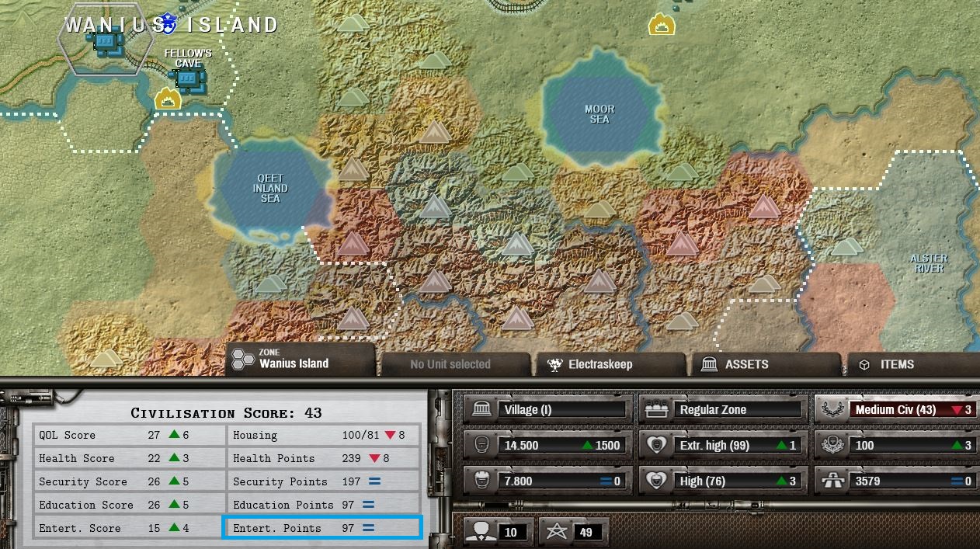Click the Security Points 197 row
Image resolution: width=980 pixels, height=549 pixels.
[x=323, y=481]
